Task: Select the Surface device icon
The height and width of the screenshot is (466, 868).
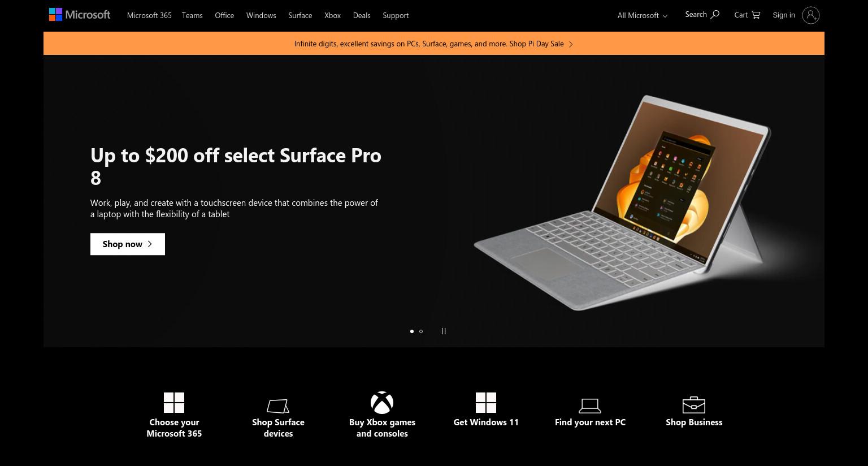Action: point(278,406)
